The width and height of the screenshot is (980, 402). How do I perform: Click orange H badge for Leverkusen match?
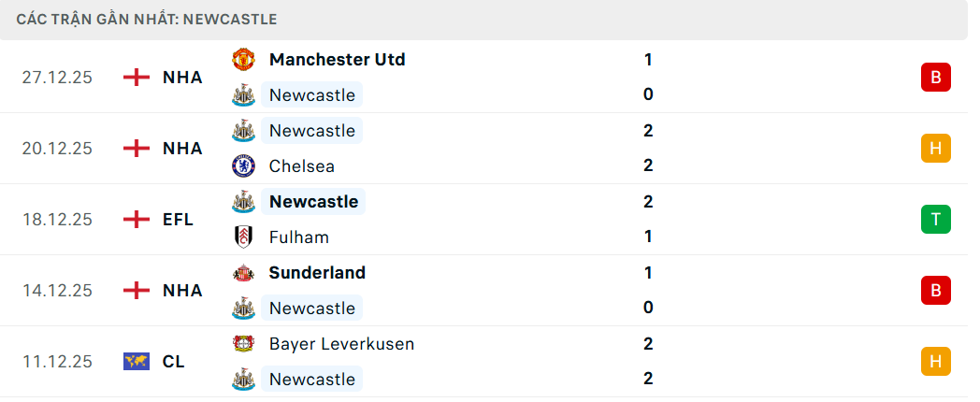[935, 361]
